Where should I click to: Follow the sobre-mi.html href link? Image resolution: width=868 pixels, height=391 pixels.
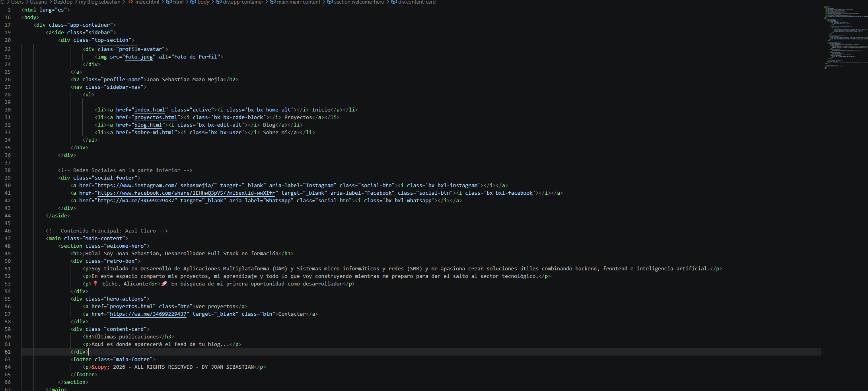154,133
